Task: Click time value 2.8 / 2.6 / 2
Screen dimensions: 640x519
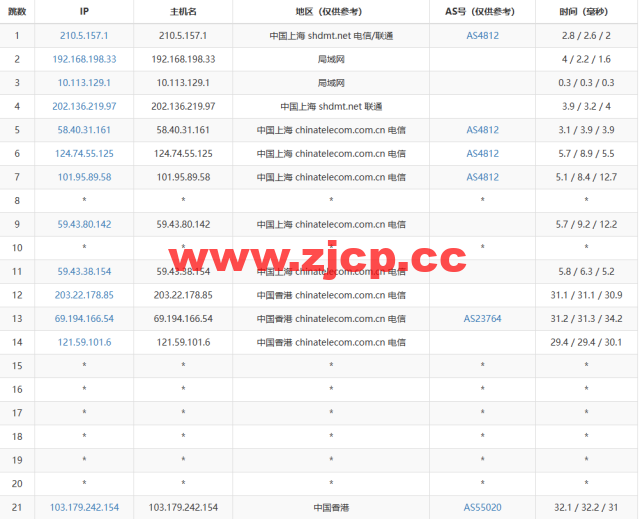Action: click(x=586, y=35)
